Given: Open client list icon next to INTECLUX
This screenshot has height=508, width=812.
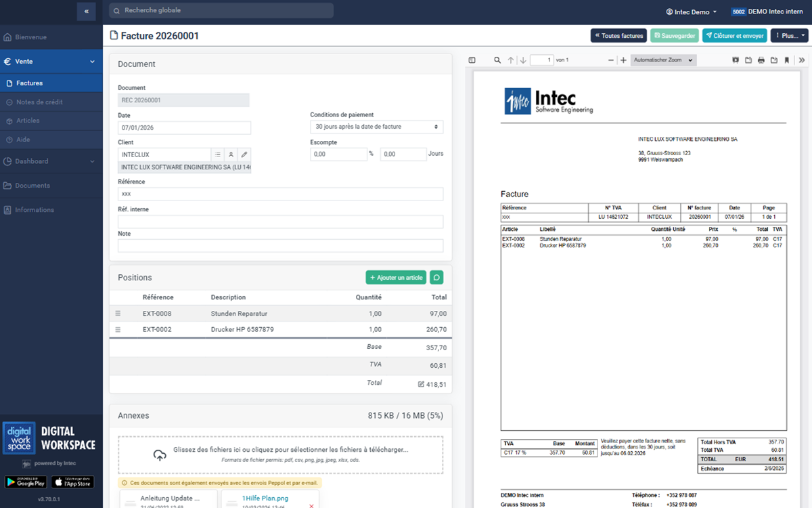Looking at the screenshot, I should pos(217,154).
